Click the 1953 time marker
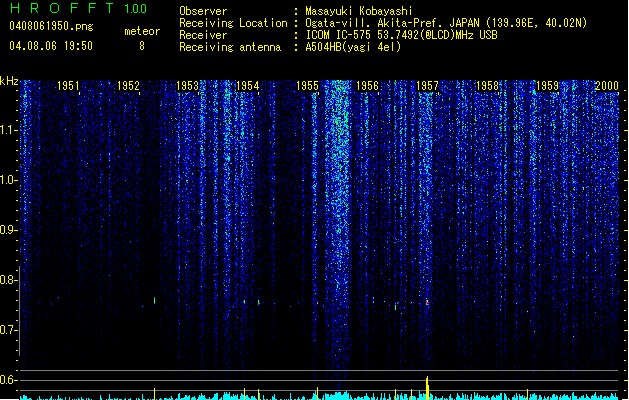Image resolution: width=629 pixels, height=400 pixels. 188,86
